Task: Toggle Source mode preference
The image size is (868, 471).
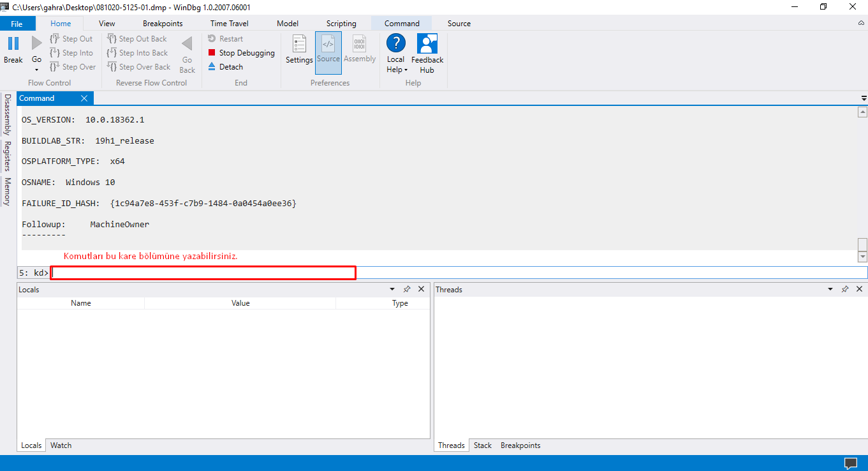Action: (x=328, y=52)
